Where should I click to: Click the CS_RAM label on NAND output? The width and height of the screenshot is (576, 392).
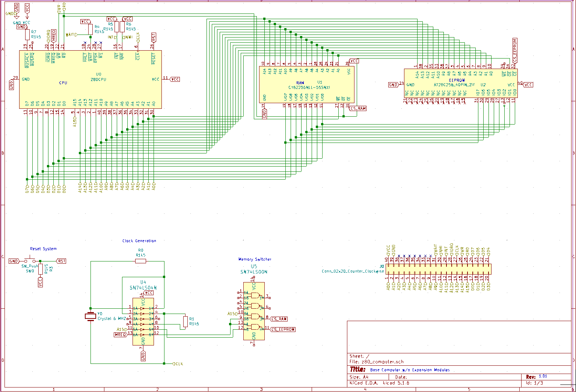coord(279,319)
